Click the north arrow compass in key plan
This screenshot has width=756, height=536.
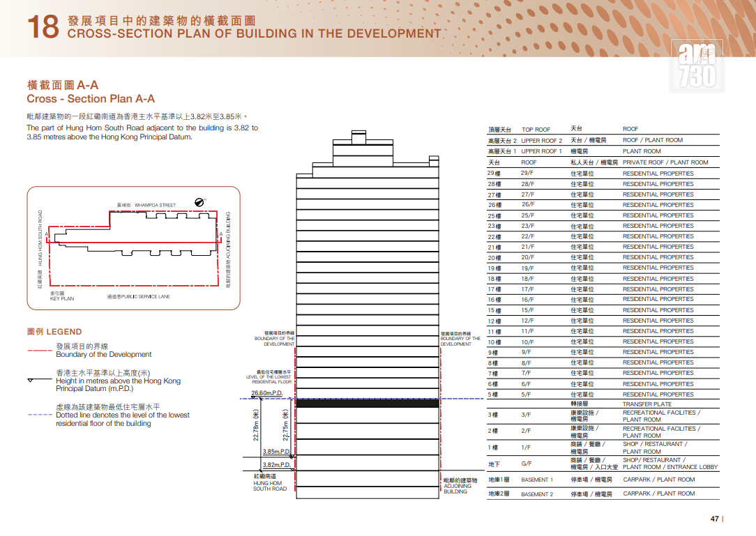pyautogui.click(x=199, y=202)
